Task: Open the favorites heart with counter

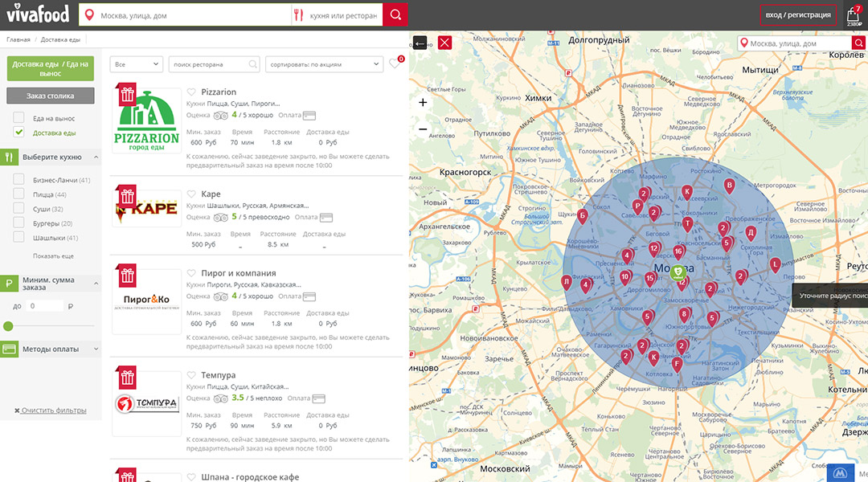Action: (395, 63)
